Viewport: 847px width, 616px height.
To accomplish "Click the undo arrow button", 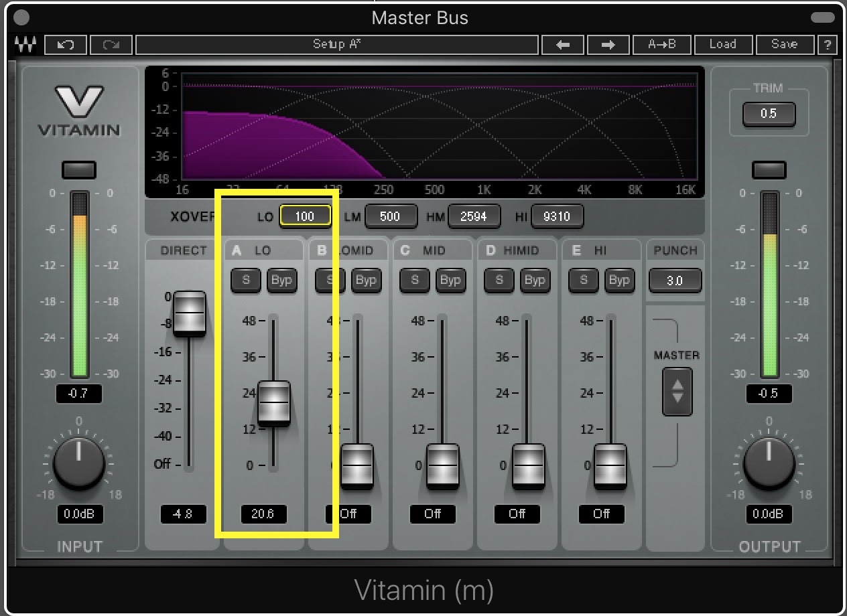I will click(65, 45).
